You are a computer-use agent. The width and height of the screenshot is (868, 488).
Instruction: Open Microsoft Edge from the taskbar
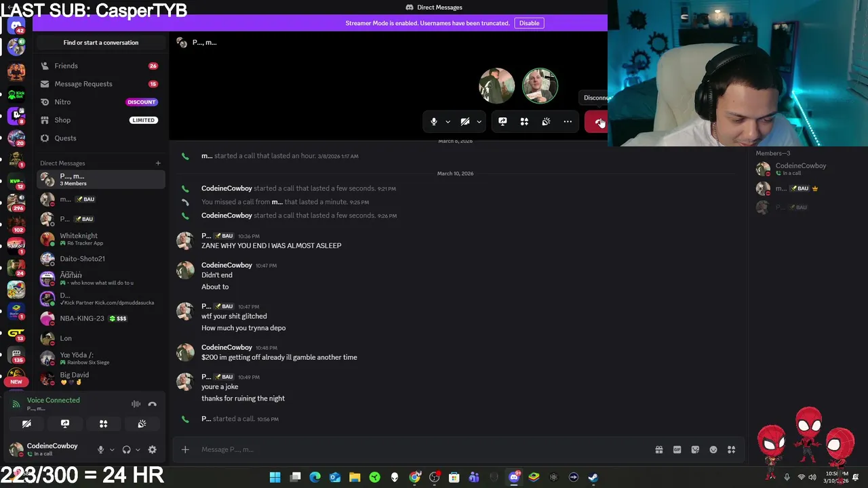315,477
